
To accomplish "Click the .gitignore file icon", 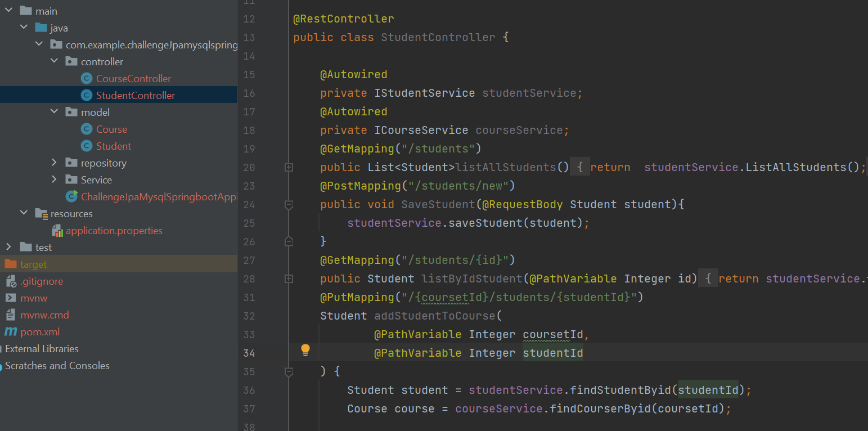I will point(11,281).
